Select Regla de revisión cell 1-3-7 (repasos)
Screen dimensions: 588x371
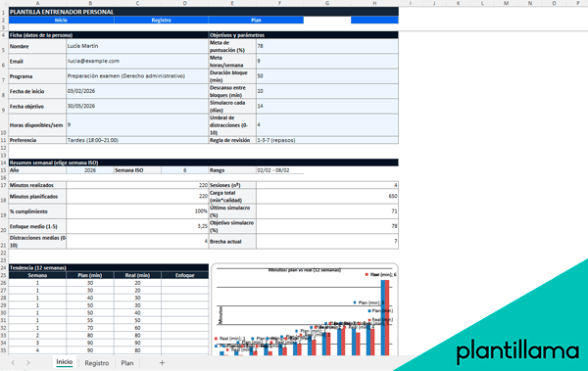click(x=327, y=140)
